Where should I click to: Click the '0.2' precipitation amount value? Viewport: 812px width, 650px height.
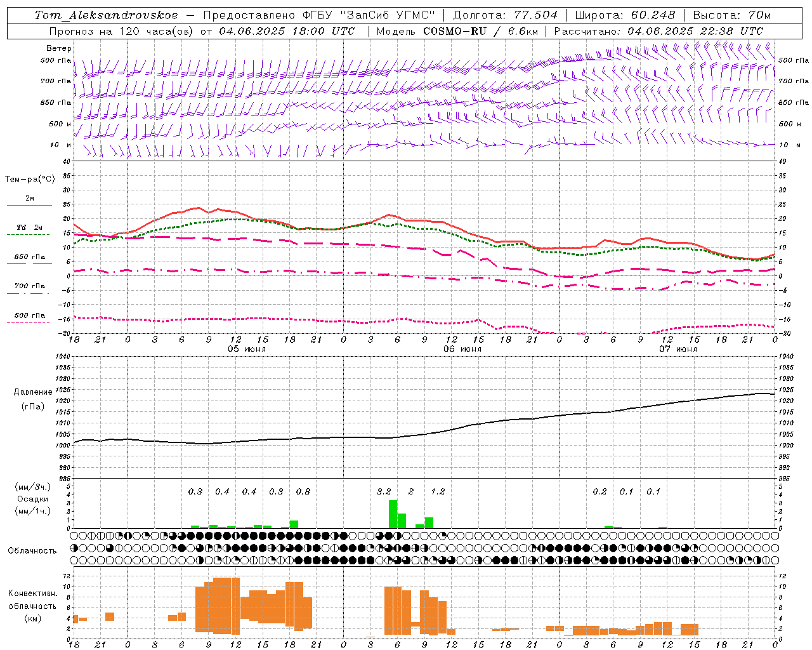tap(599, 491)
